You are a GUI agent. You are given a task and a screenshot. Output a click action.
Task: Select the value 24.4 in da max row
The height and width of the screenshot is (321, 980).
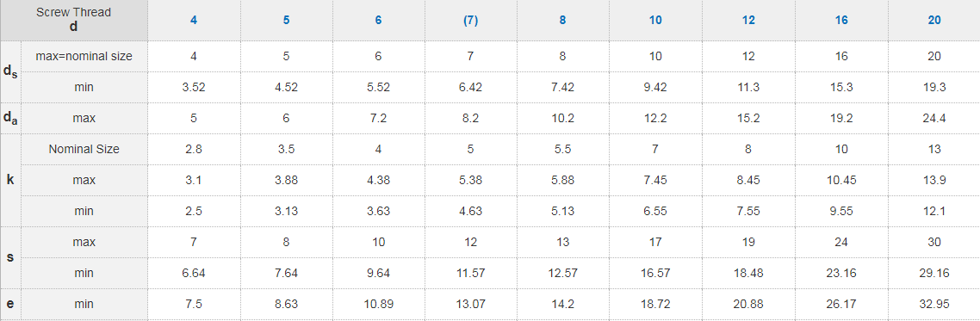tap(934, 118)
